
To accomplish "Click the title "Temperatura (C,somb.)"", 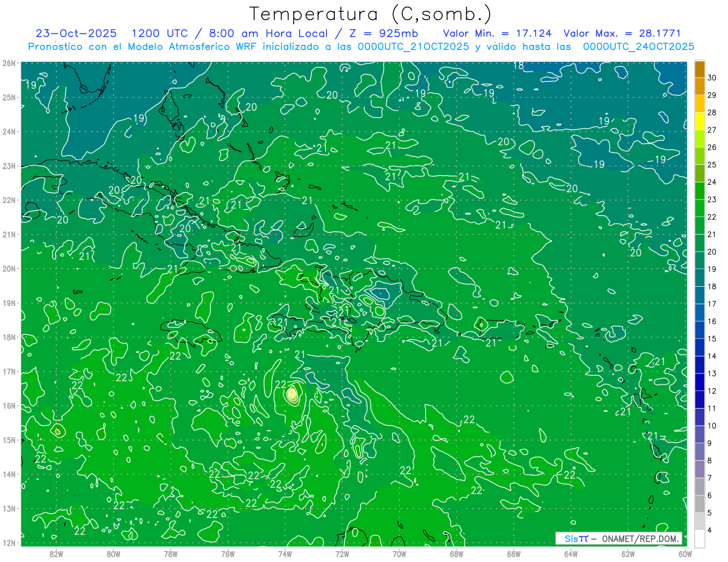I will point(370,14).
